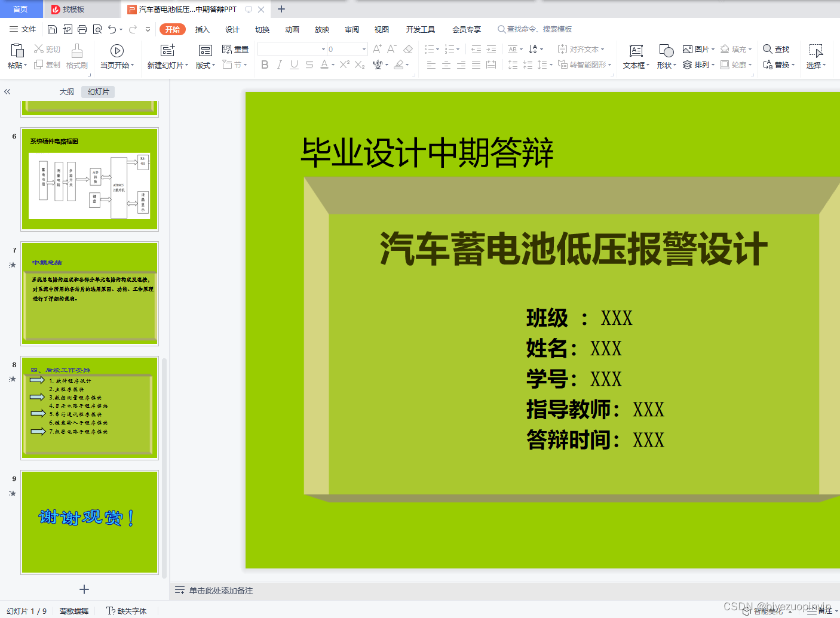Click the highlight color marker
Image resolution: width=840 pixels, height=618 pixels.
coord(398,64)
